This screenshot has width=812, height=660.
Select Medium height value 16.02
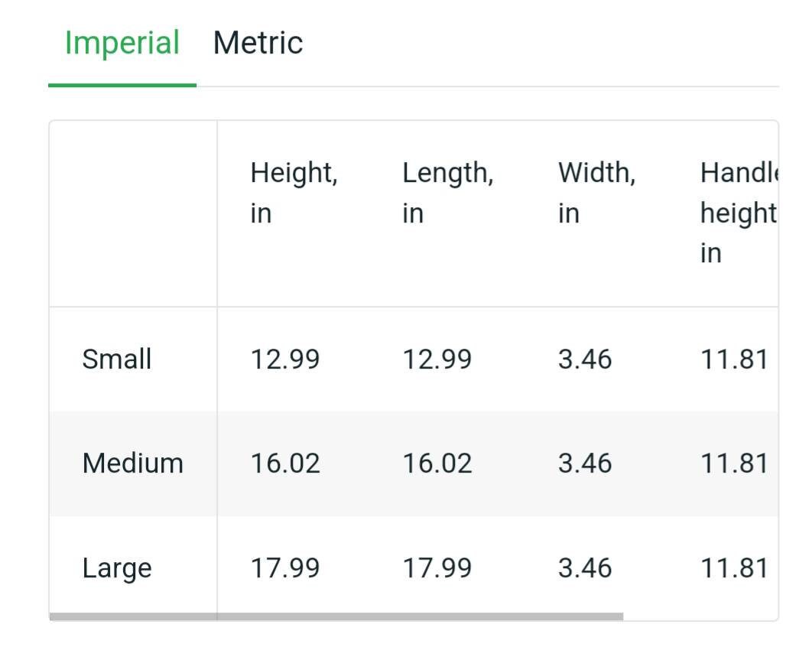(x=285, y=463)
